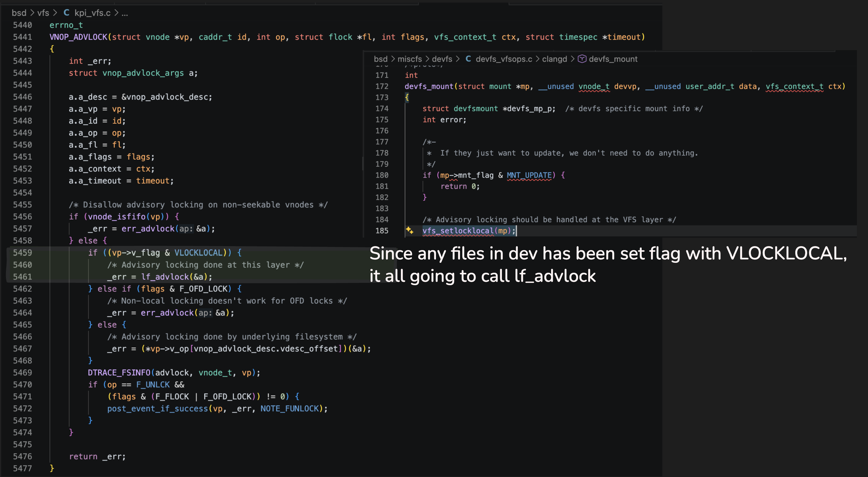868x477 pixels.
Task: Click the F_OFD_LOCK flag on line 5462
Action: pyautogui.click(x=203, y=289)
